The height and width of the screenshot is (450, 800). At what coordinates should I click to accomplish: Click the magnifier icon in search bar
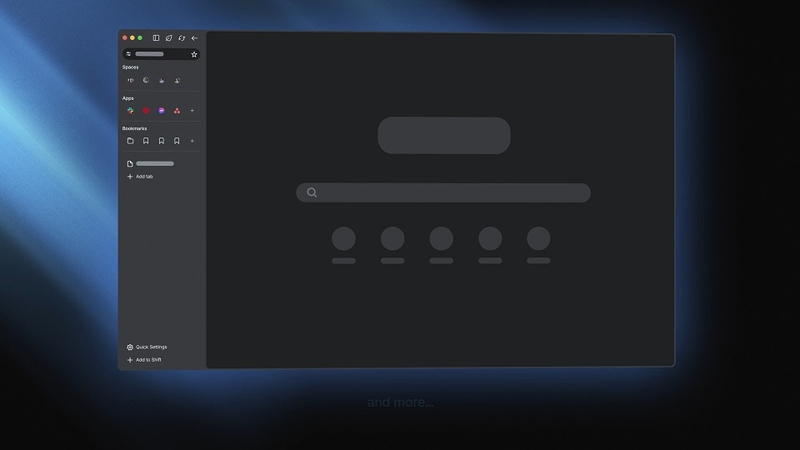312,192
